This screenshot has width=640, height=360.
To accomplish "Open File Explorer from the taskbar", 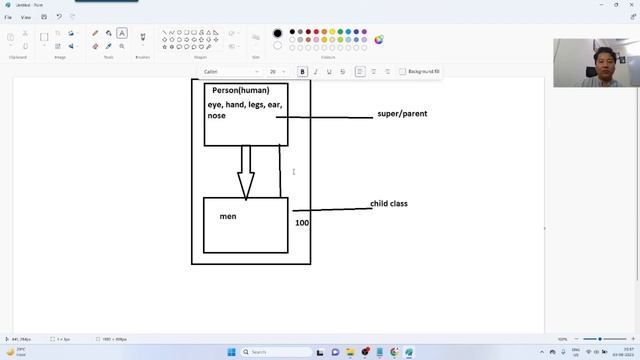I will (350, 352).
